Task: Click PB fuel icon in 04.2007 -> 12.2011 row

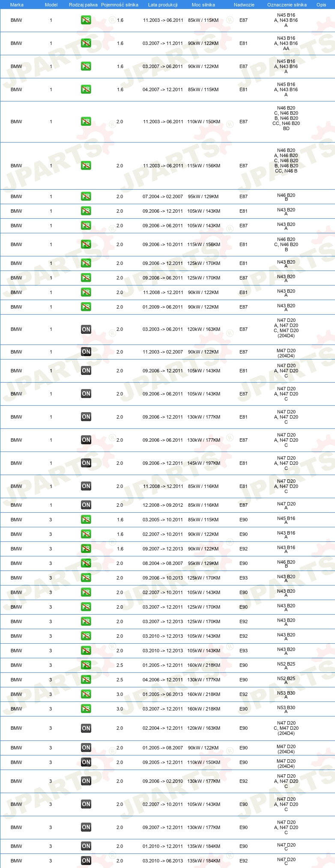Action: pos(86,89)
